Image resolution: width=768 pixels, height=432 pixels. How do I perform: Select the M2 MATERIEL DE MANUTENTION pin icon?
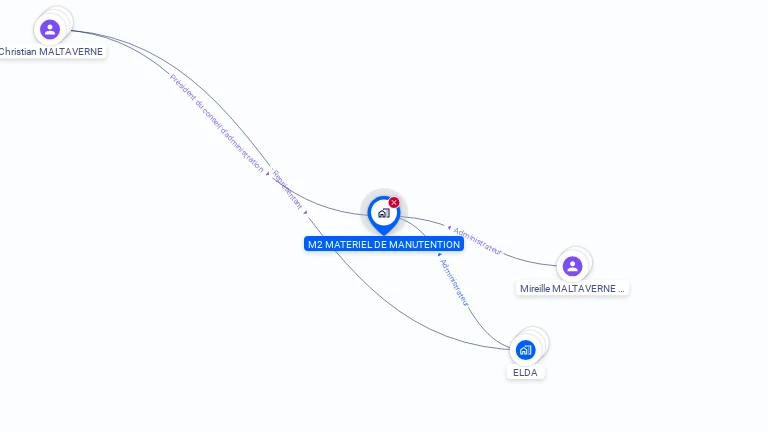[x=384, y=215]
